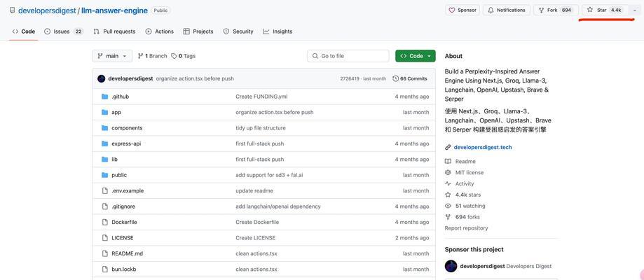This screenshot has width=644, height=280.
Task: Open the developersdigest owner link
Action: coord(47,10)
